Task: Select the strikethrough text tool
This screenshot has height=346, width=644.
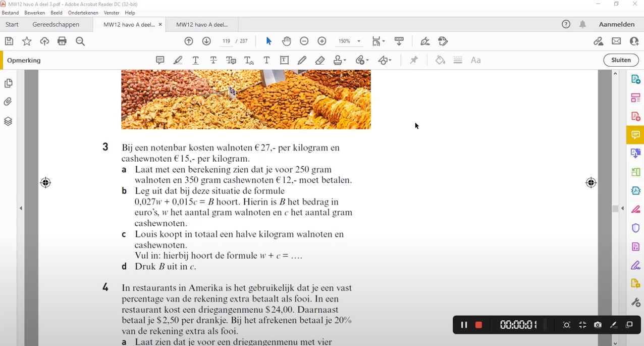Action: 213,61
